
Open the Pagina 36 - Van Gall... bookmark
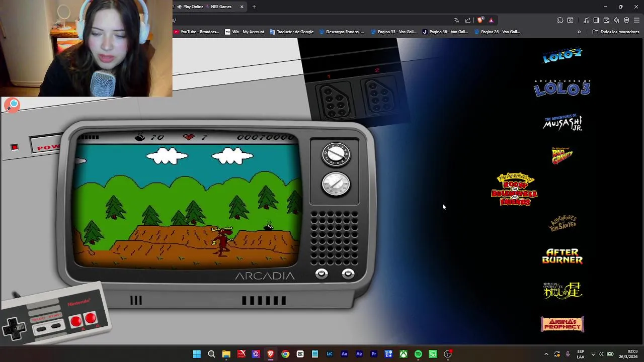tap(445, 32)
